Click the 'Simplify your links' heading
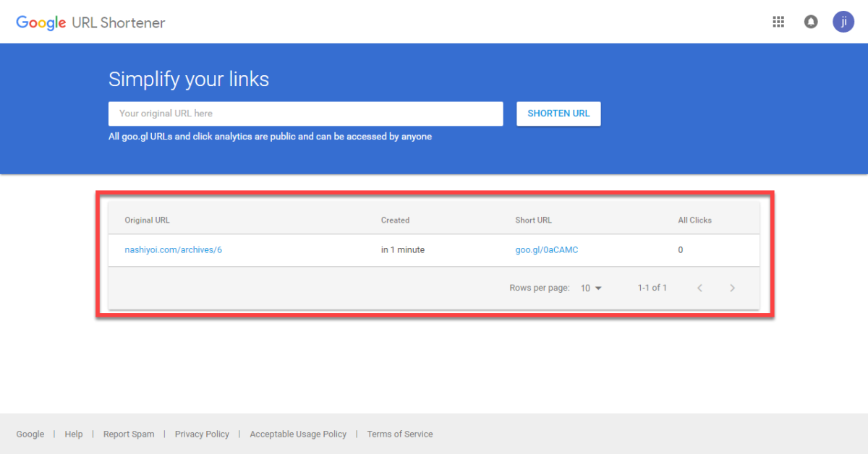 pos(189,79)
